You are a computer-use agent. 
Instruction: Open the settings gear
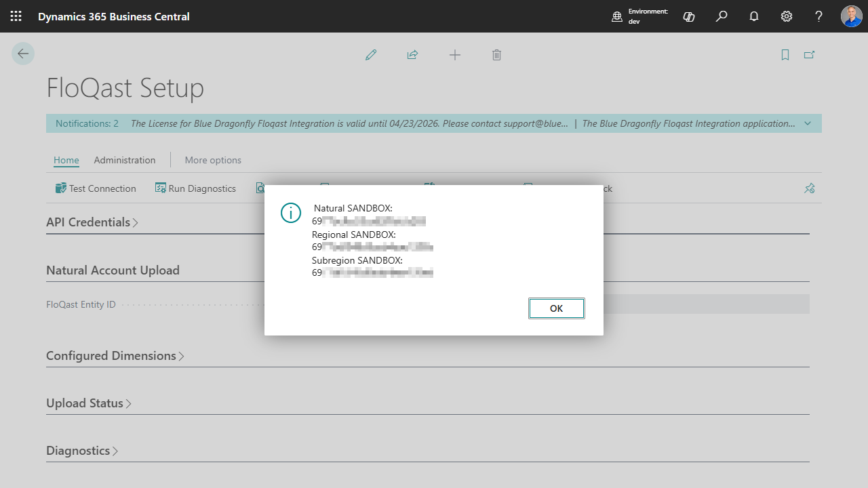tap(787, 16)
